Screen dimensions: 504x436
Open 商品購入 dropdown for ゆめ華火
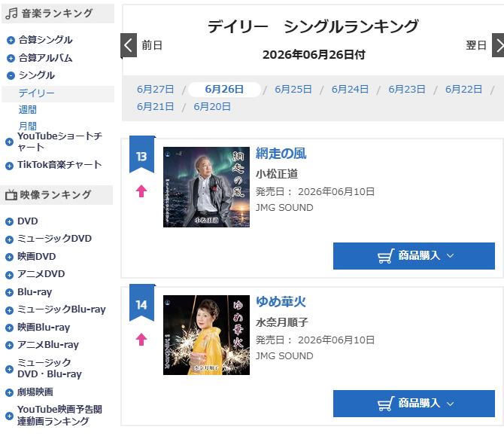414,404
